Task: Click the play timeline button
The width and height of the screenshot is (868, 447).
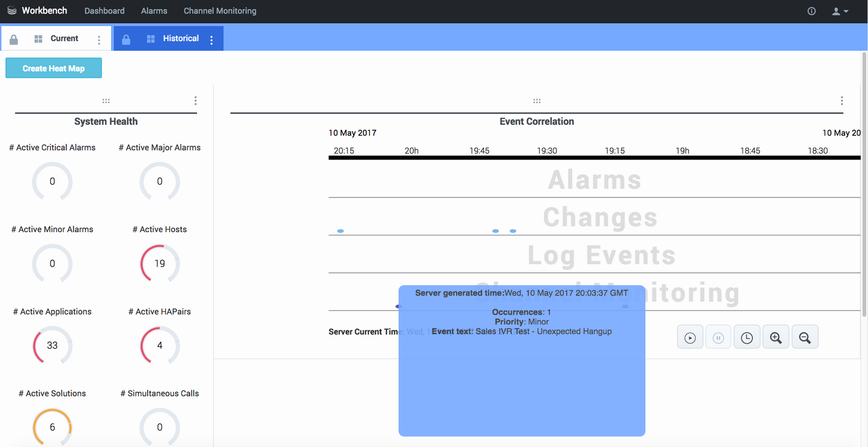Action: point(690,337)
